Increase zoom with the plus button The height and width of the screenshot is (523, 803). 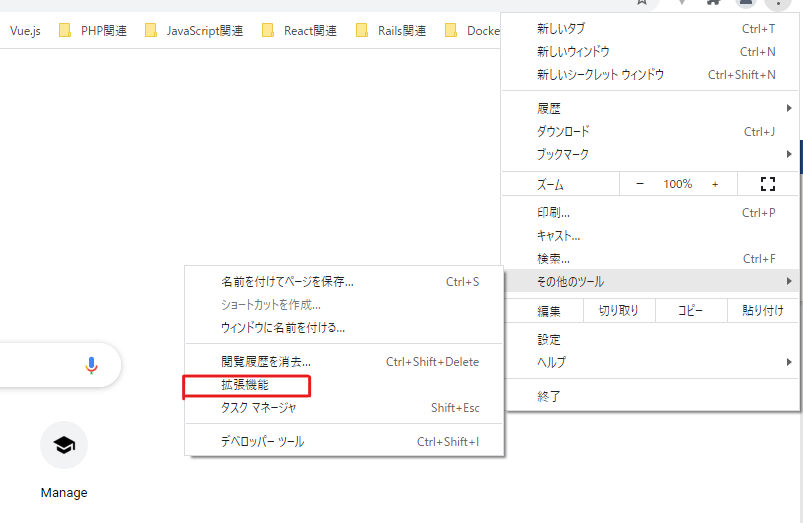[x=715, y=184]
